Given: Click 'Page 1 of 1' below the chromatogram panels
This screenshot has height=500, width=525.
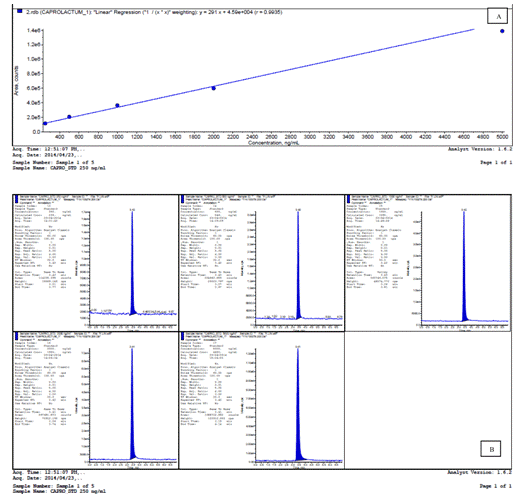Looking at the screenshot, I should [496, 486].
